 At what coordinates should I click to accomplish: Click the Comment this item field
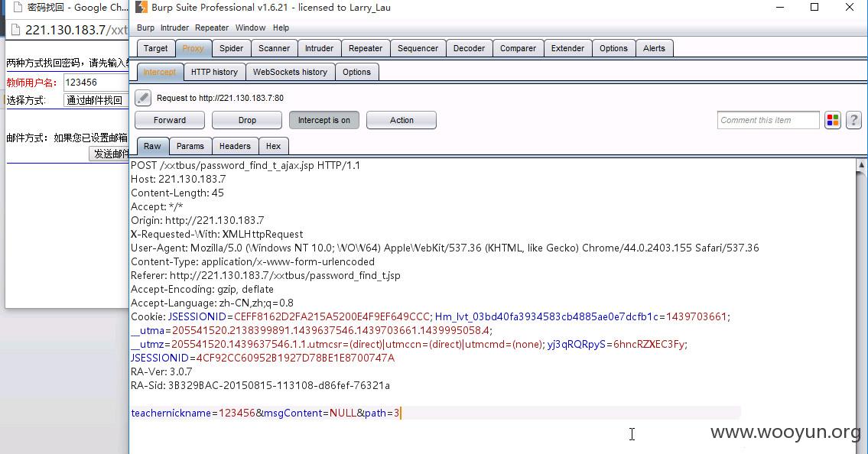point(768,120)
